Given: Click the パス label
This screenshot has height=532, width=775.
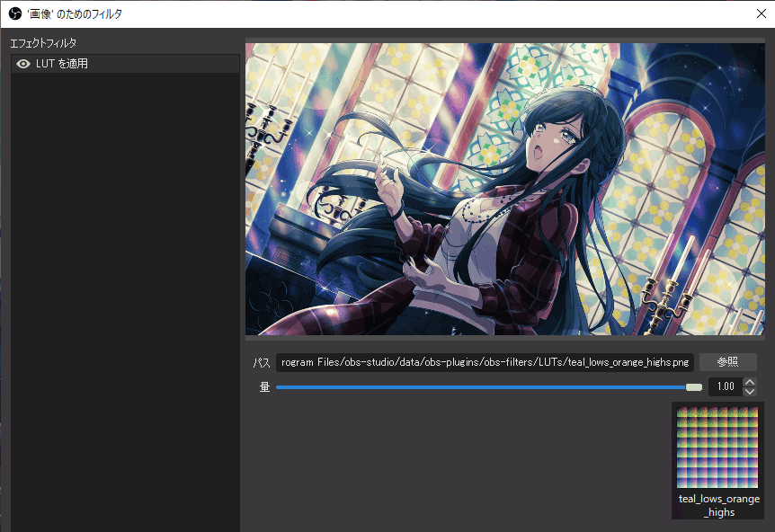Looking at the screenshot, I should (262, 362).
